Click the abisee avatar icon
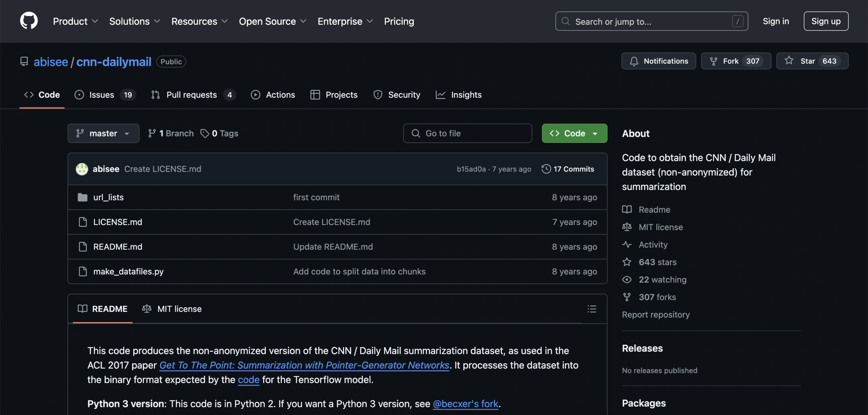 [82, 169]
